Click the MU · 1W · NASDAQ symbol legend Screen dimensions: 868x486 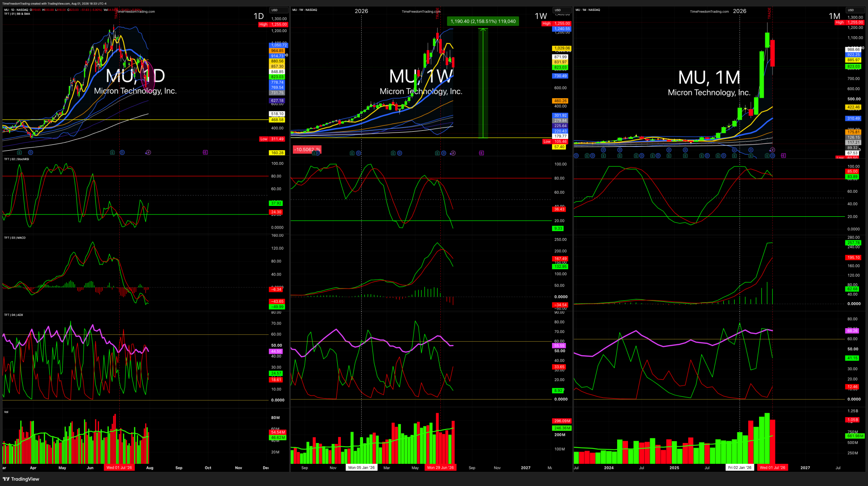pyautogui.click(x=305, y=10)
